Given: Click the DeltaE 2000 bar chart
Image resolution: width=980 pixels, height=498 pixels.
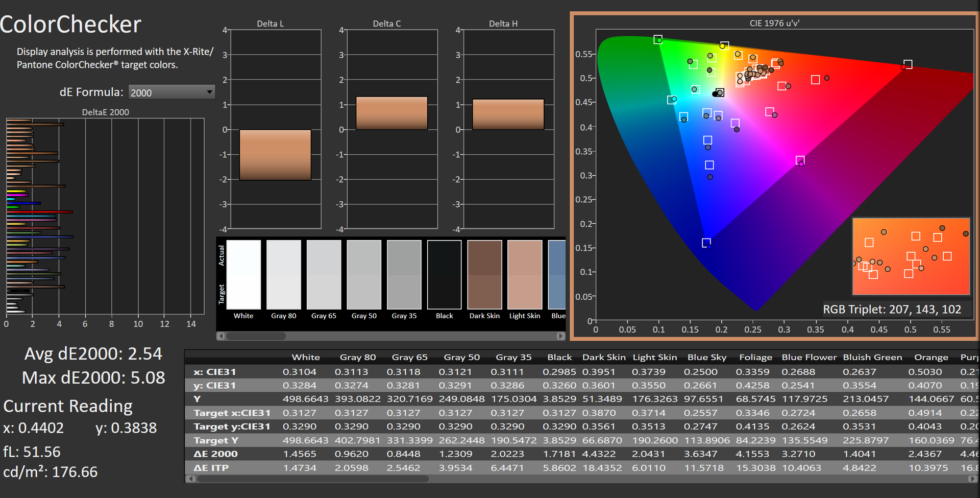Looking at the screenshot, I should 105,217.
